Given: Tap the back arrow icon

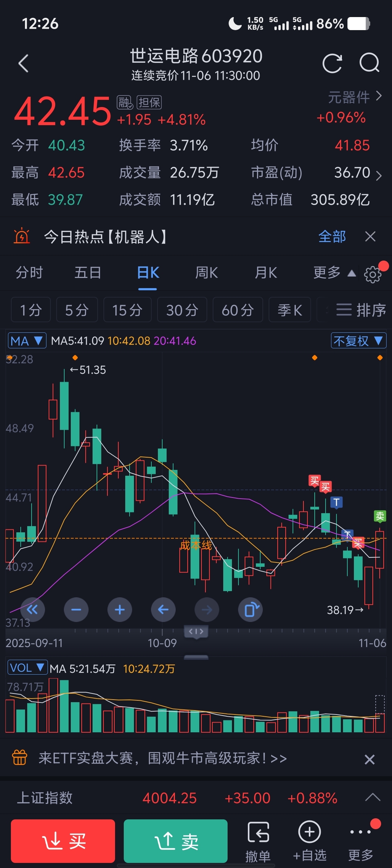Looking at the screenshot, I should (24, 64).
